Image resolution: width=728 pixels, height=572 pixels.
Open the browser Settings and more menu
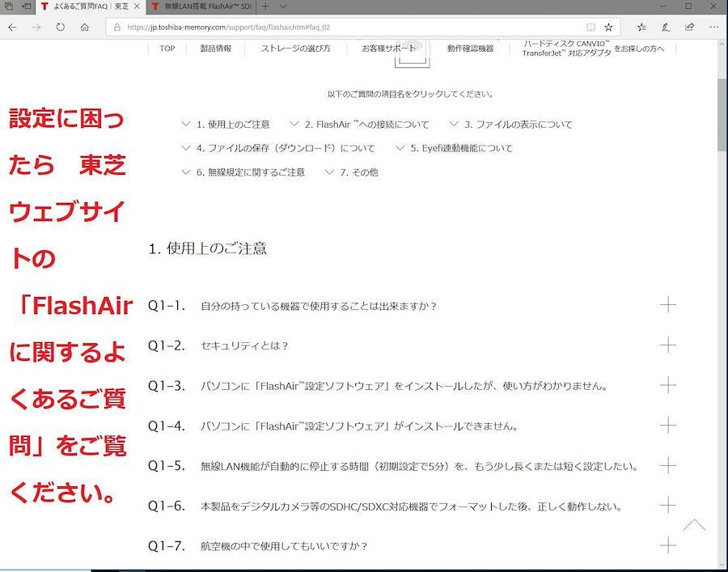point(714,28)
